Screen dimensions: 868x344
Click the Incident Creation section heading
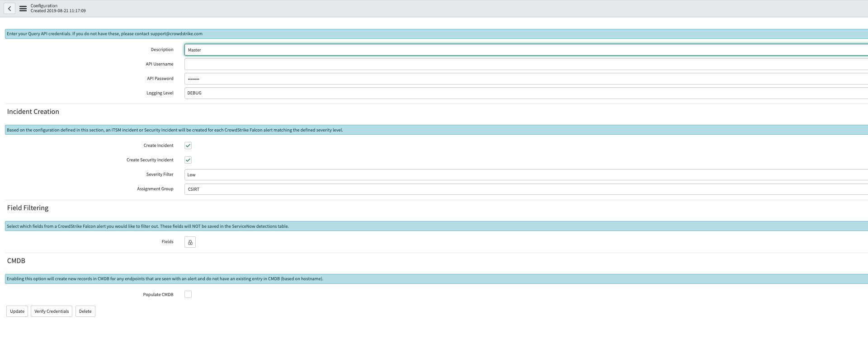[33, 112]
